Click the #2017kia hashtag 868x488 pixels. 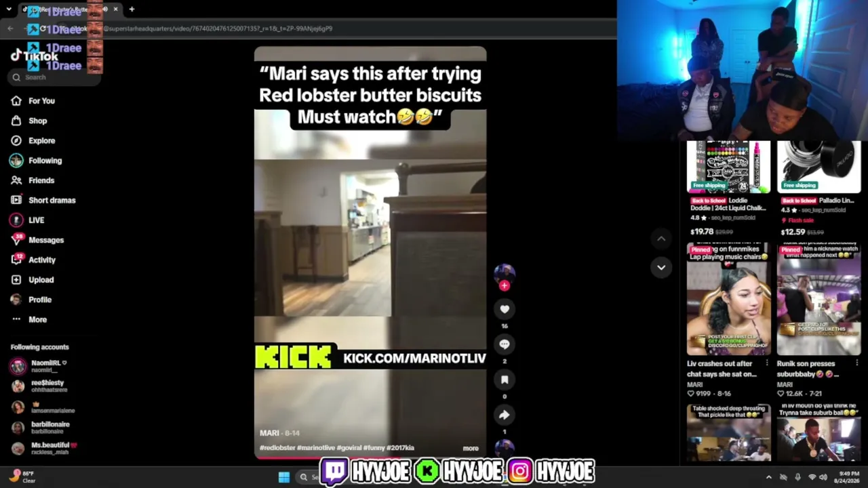(401, 448)
